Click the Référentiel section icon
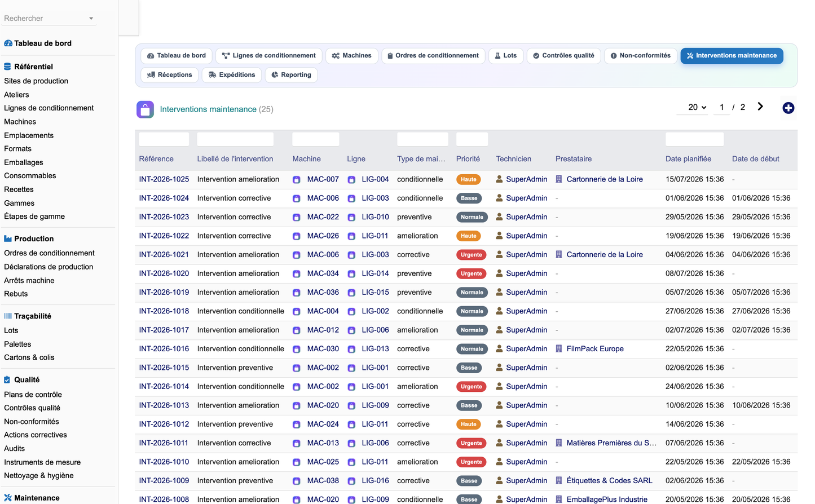 click(x=7, y=67)
